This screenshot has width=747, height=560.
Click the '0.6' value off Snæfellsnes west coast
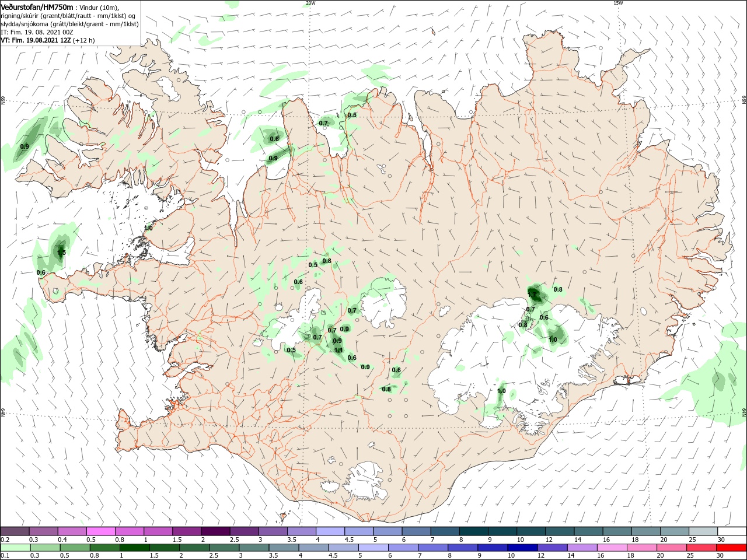41,272
